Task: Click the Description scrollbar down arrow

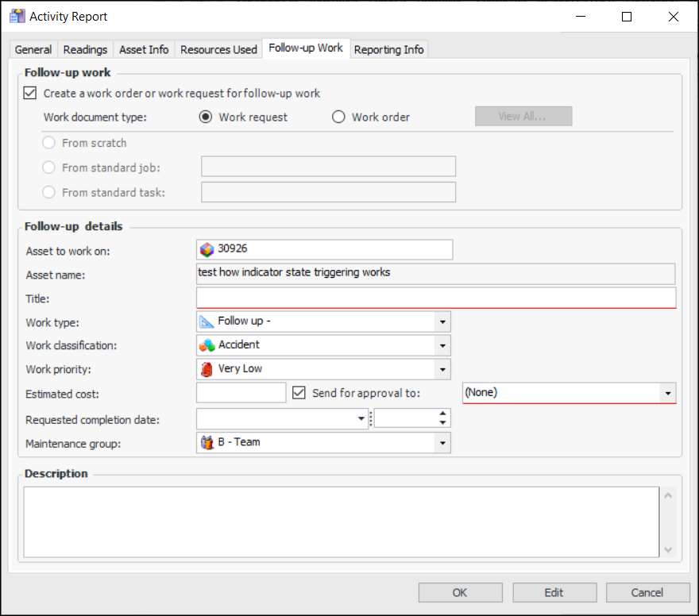Action: pos(668,549)
